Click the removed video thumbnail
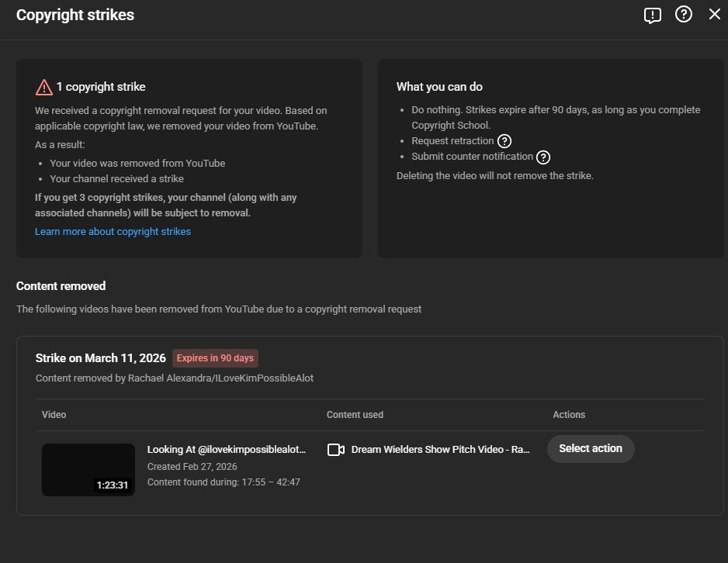The width and height of the screenshot is (728, 563). click(x=88, y=470)
